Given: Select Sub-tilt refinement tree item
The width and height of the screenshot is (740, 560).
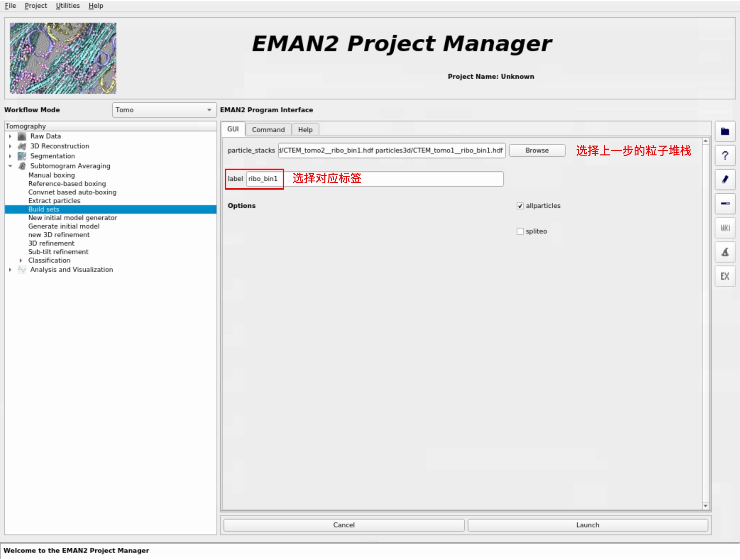Looking at the screenshot, I should tap(58, 252).
